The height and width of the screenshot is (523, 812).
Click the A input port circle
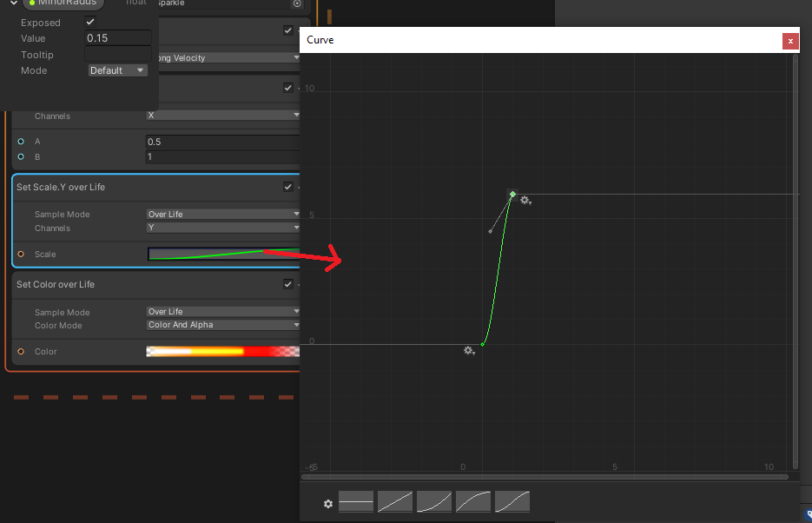click(x=21, y=142)
